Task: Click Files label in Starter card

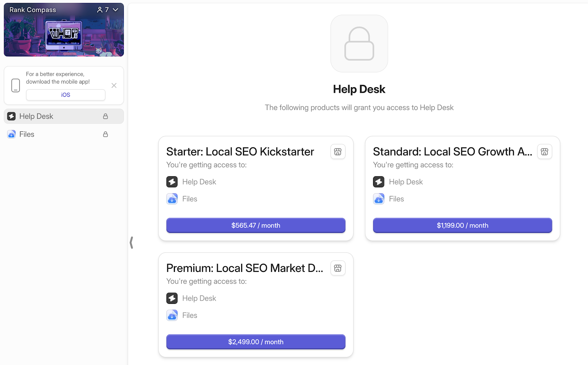Action: point(190,199)
